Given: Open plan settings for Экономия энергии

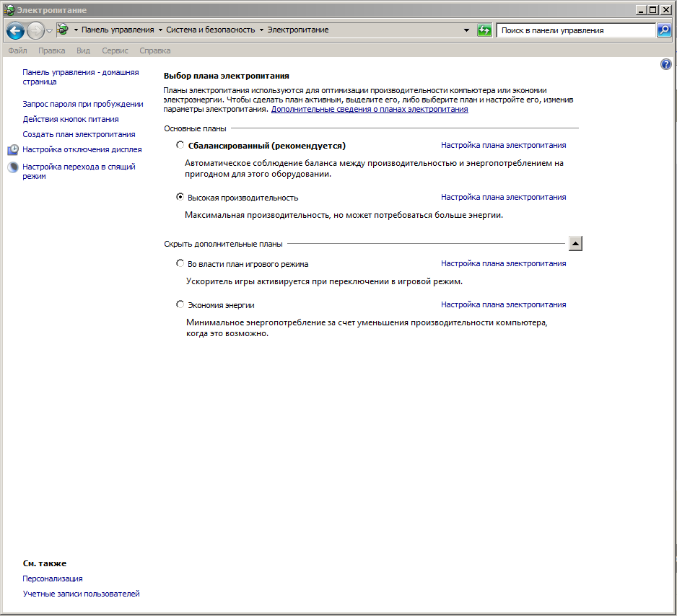Looking at the screenshot, I should click(504, 304).
